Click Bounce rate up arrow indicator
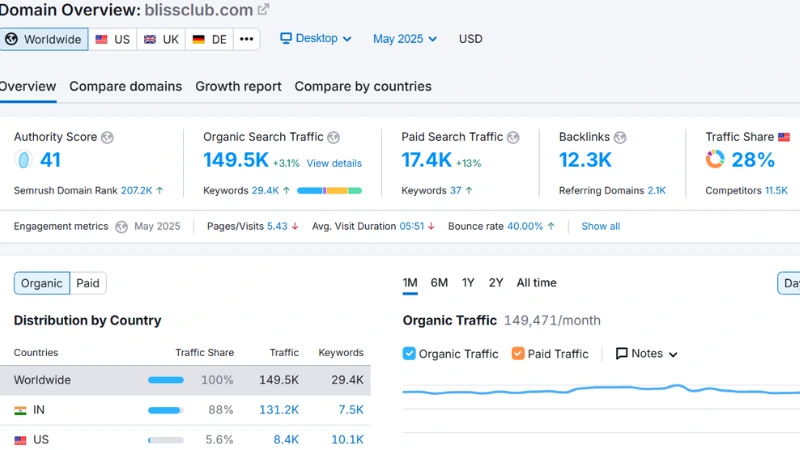The width and height of the screenshot is (800, 450). [551, 226]
